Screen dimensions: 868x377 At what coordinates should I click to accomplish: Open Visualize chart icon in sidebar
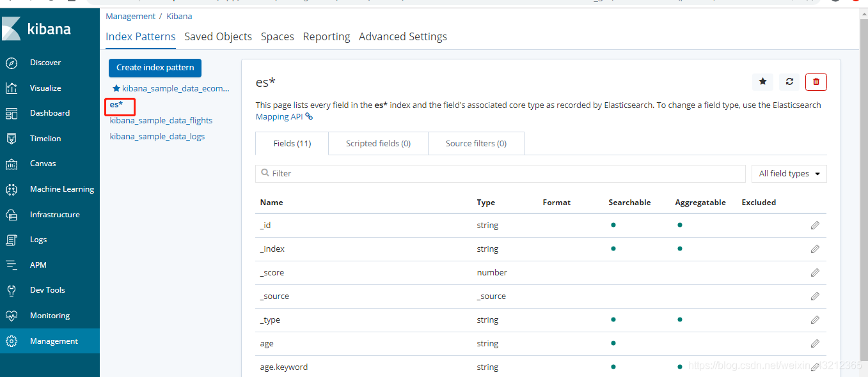12,88
